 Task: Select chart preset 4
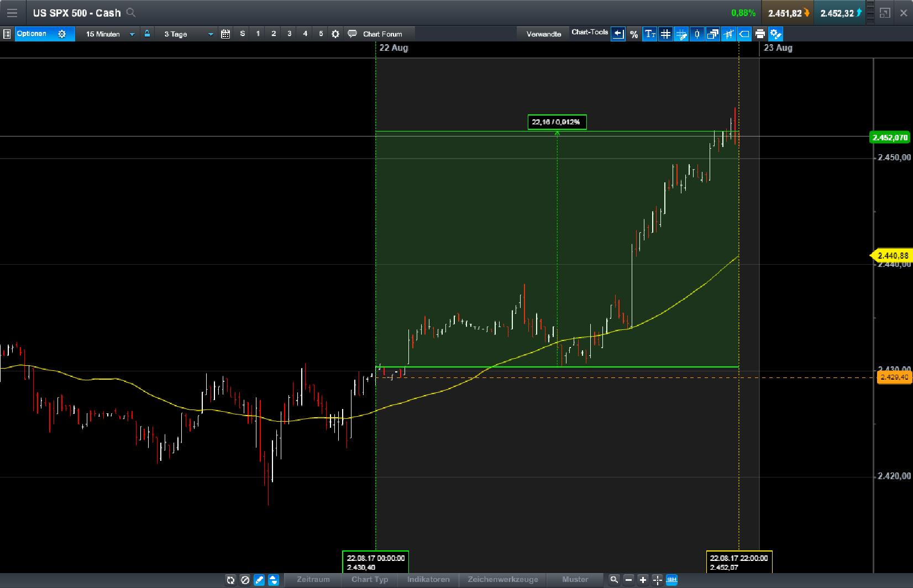point(305,34)
